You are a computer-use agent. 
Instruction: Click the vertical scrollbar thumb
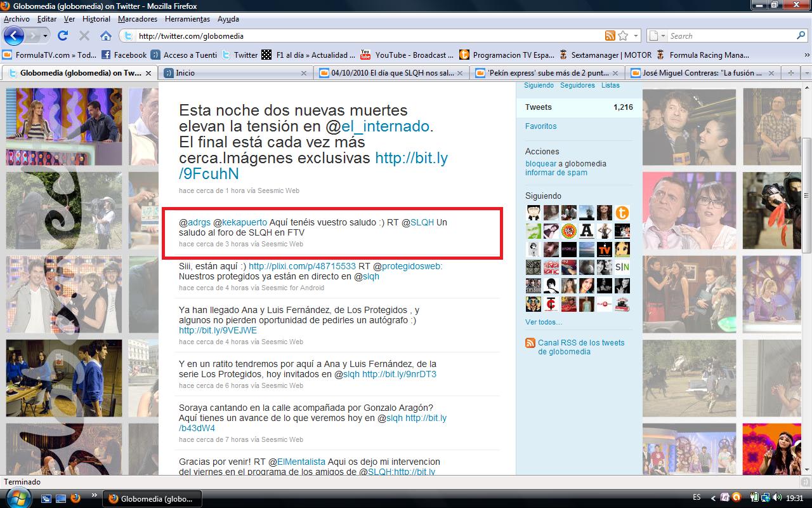click(x=806, y=197)
